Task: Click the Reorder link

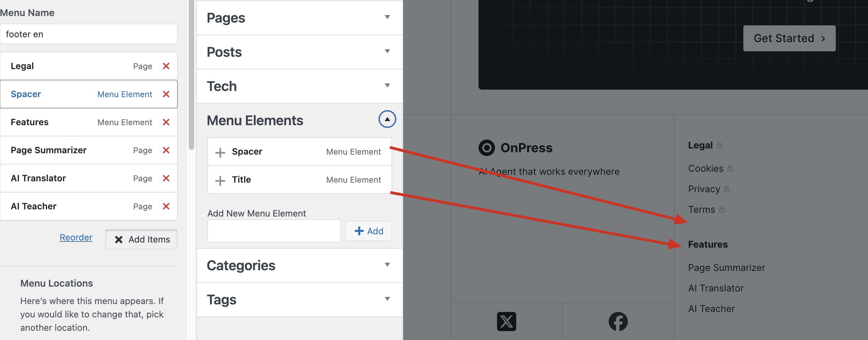Action: point(76,237)
